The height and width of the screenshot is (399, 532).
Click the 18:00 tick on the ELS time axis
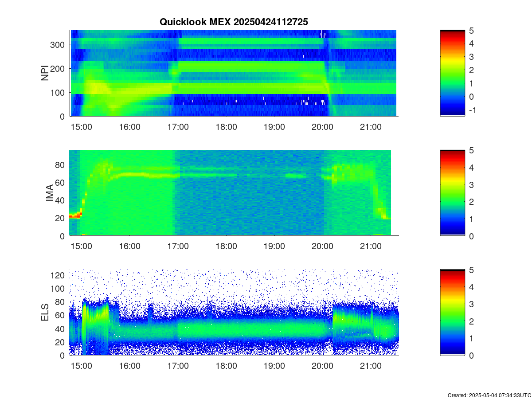tap(226, 366)
